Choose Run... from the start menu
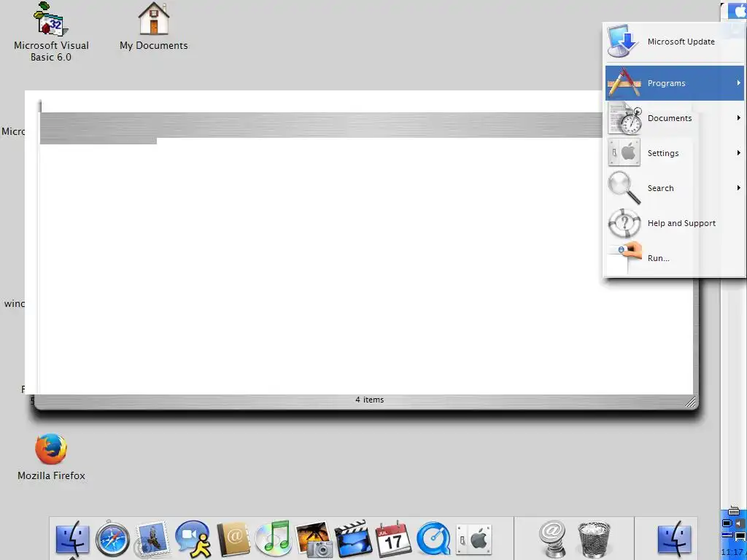 675,258
